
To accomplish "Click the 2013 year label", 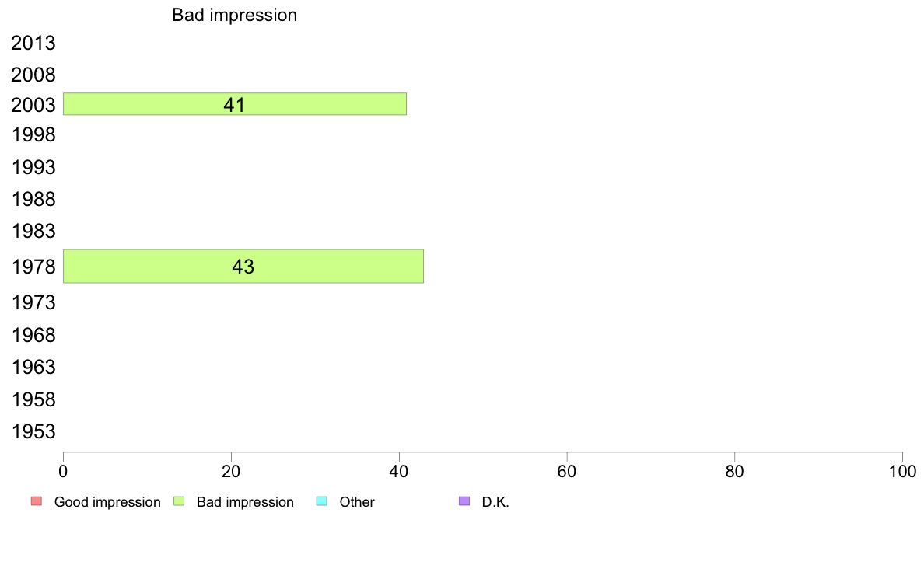I will point(33,43).
